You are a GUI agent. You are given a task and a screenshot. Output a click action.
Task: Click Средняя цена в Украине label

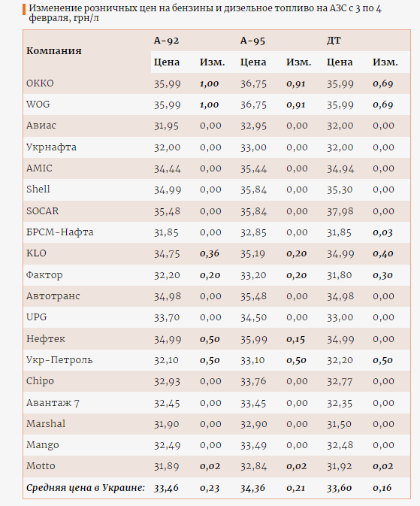(x=86, y=488)
